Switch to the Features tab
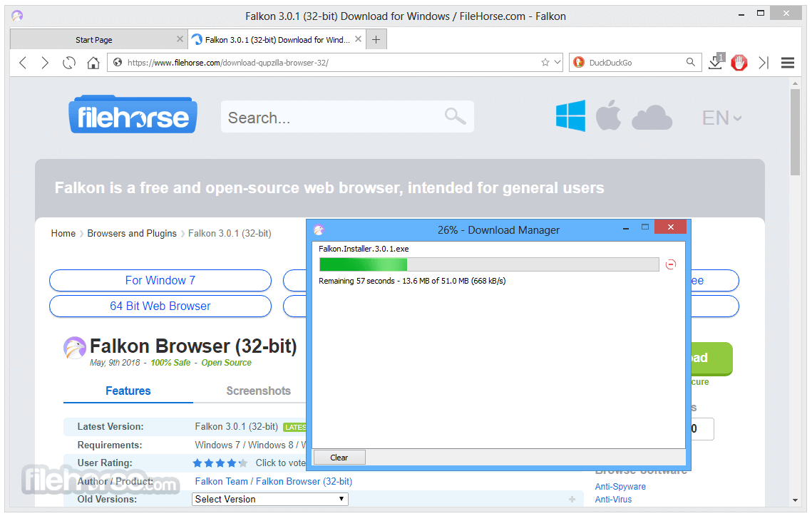 pos(128,391)
